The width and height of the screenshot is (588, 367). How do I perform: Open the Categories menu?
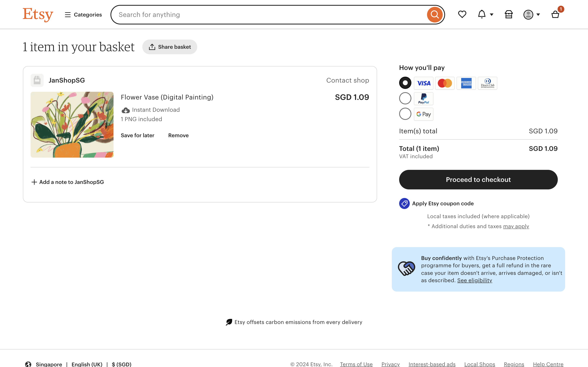point(83,14)
